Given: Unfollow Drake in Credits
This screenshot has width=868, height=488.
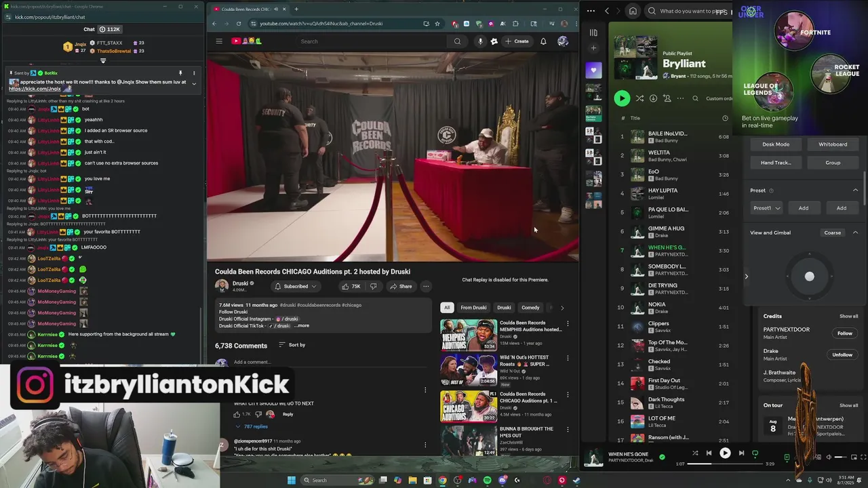Looking at the screenshot, I should [x=842, y=354].
